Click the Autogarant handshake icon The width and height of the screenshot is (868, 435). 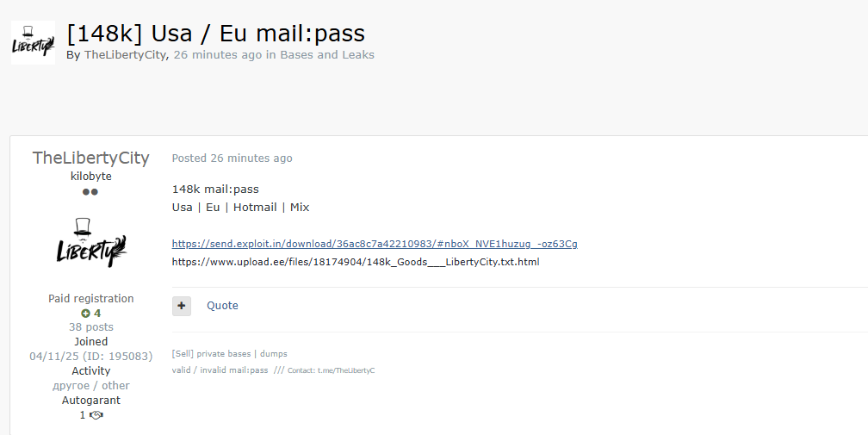[96, 415]
